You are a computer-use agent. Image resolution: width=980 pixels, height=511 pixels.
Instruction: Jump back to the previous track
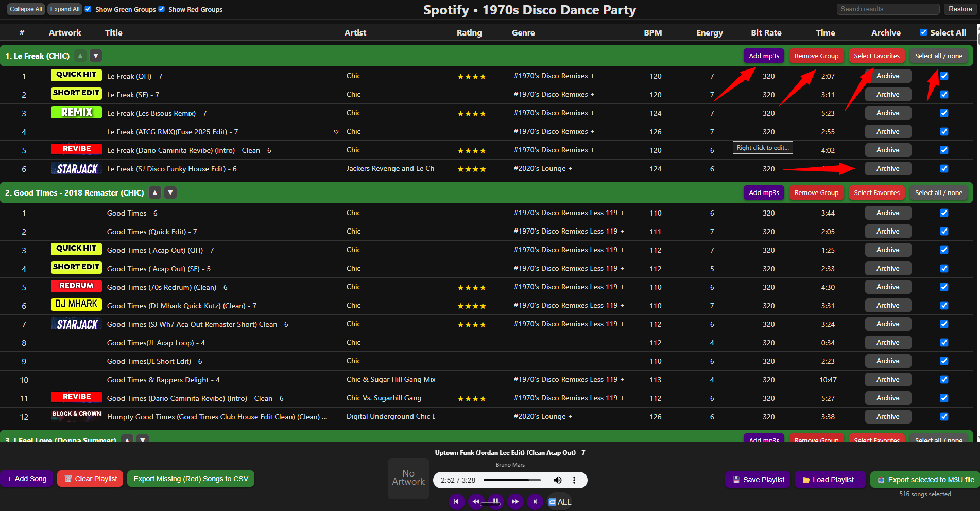click(x=456, y=501)
